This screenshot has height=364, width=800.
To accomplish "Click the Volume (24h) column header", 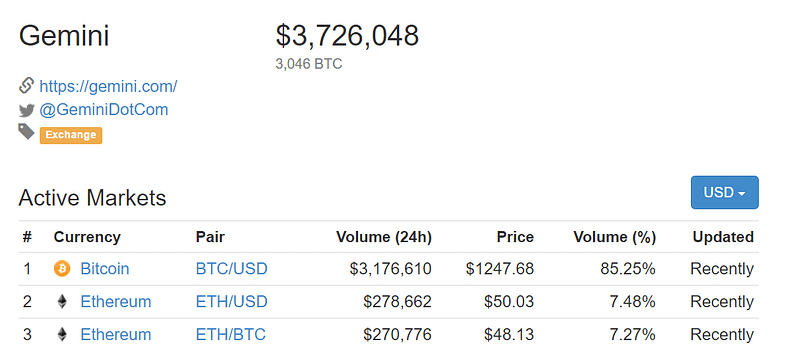I will point(384,237).
